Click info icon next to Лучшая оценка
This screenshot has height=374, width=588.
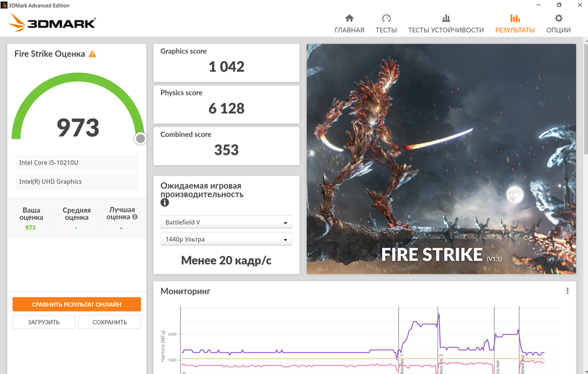[x=135, y=218]
